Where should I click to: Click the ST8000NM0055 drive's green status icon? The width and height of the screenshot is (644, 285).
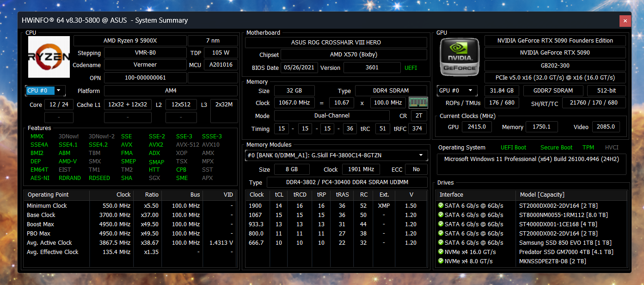point(441,215)
